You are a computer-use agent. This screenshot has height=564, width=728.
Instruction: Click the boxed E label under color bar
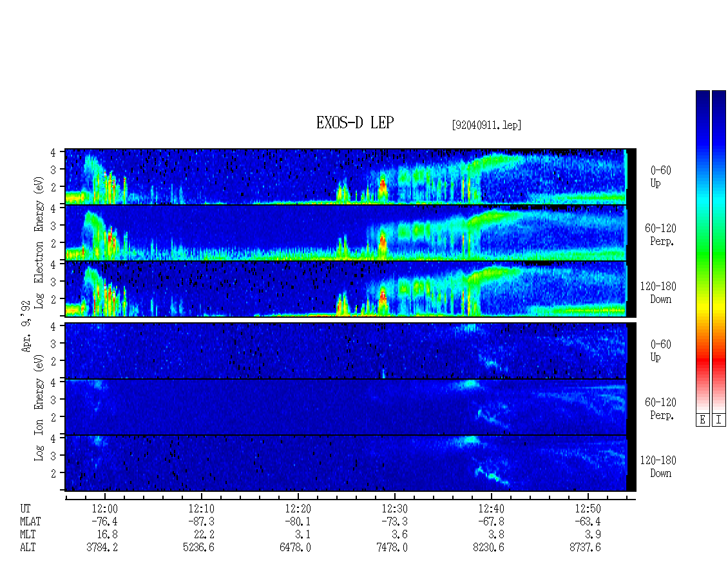[x=702, y=420]
